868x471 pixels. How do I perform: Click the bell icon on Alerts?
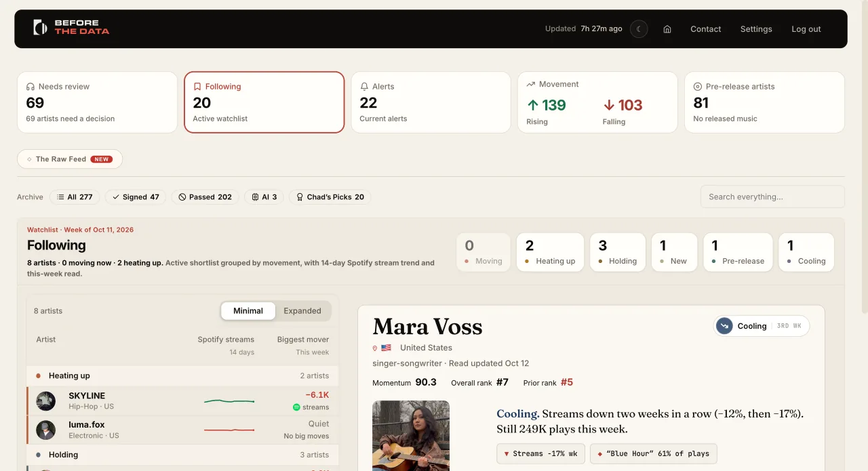(x=364, y=87)
